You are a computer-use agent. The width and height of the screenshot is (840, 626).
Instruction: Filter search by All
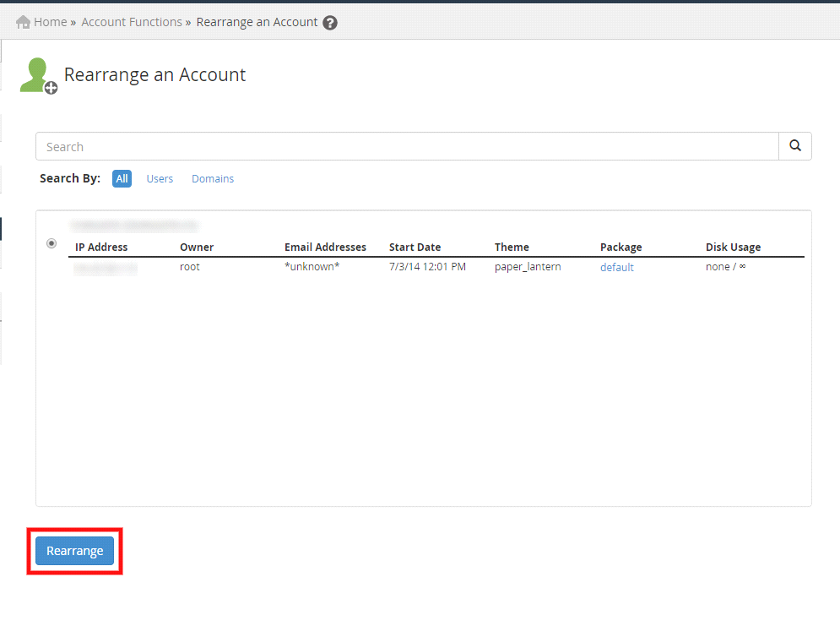(122, 178)
